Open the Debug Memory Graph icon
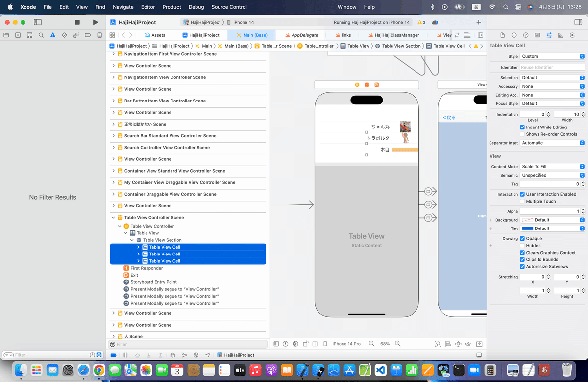This screenshot has height=382, width=588. (184, 355)
